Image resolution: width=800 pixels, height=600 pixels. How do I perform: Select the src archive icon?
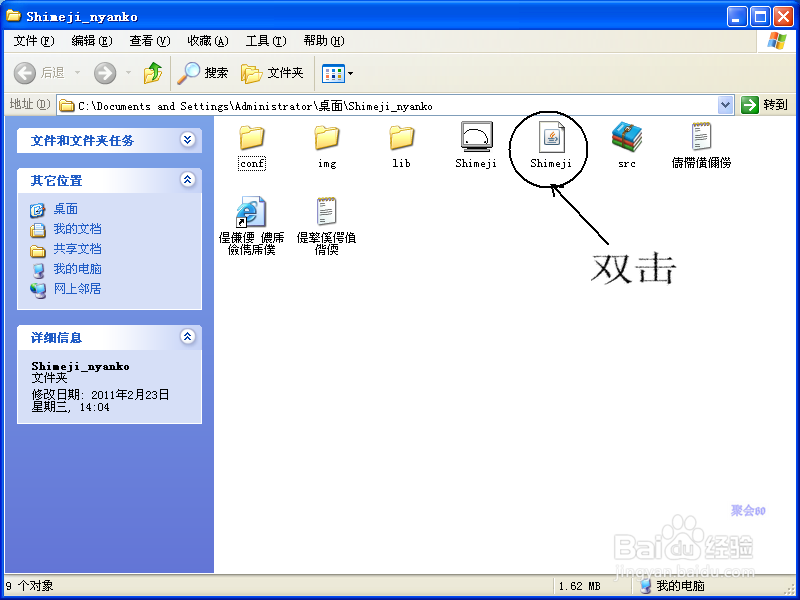(627, 137)
